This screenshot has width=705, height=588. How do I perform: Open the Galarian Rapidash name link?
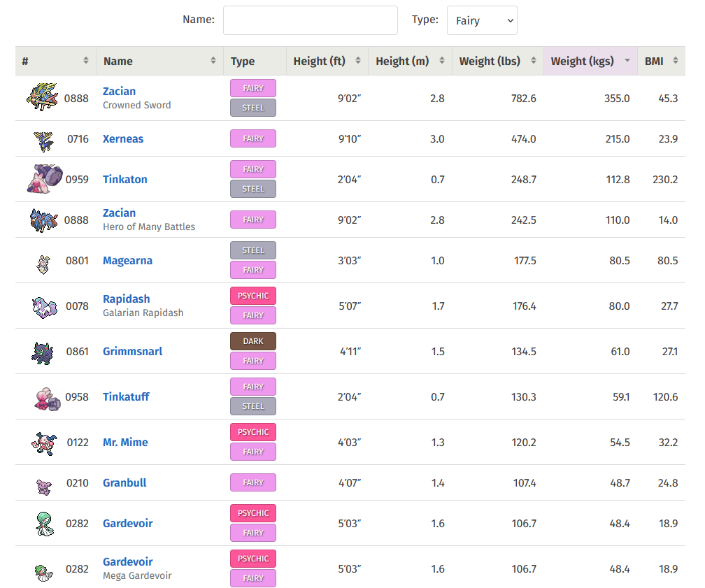[127, 299]
